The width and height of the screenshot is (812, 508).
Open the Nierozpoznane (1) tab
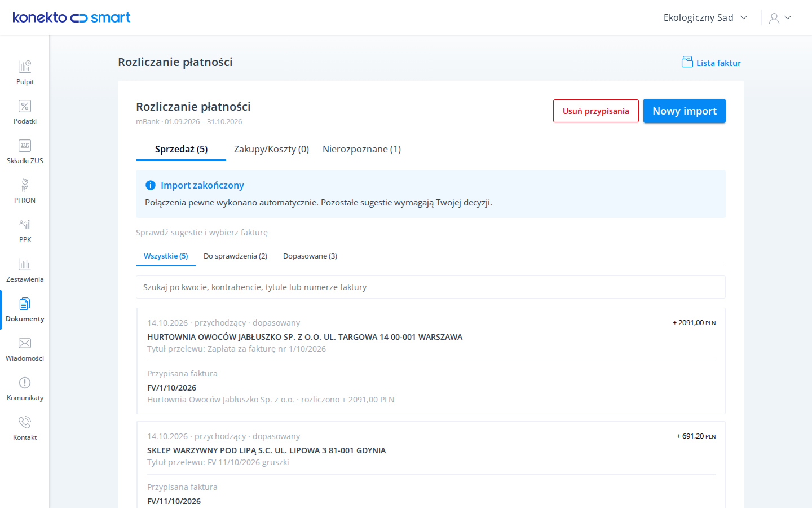point(362,149)
